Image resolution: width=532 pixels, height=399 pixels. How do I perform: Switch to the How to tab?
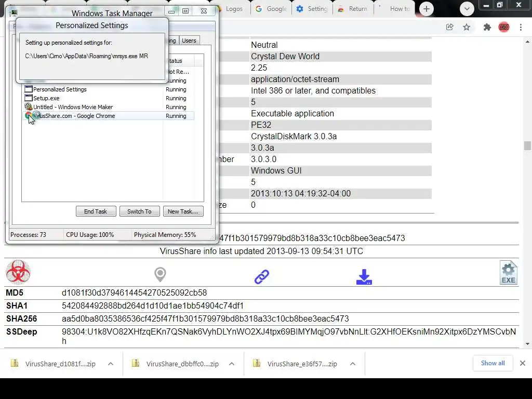click(x=394, y=9)
